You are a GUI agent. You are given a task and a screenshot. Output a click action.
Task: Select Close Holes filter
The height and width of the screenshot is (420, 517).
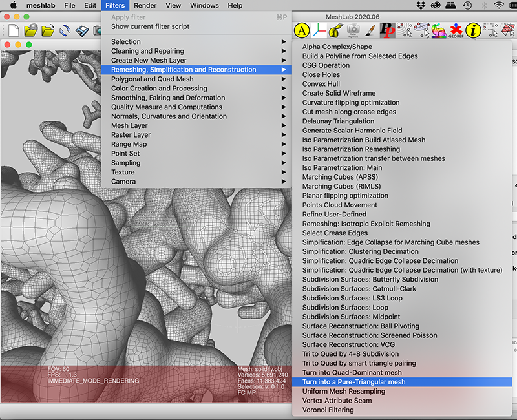coord(402,74)
